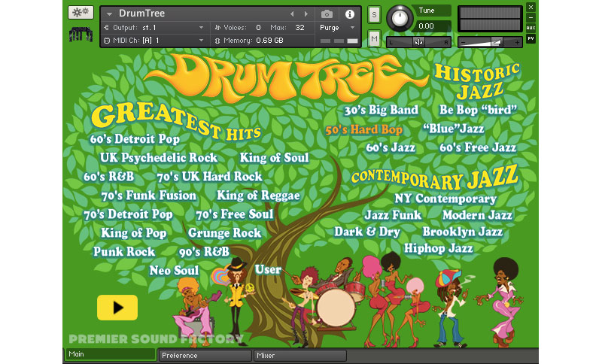Image resolution: width=602 pixels, height=364 pixels.
Task: Toggle the AUX sends button
Action: 531,28
